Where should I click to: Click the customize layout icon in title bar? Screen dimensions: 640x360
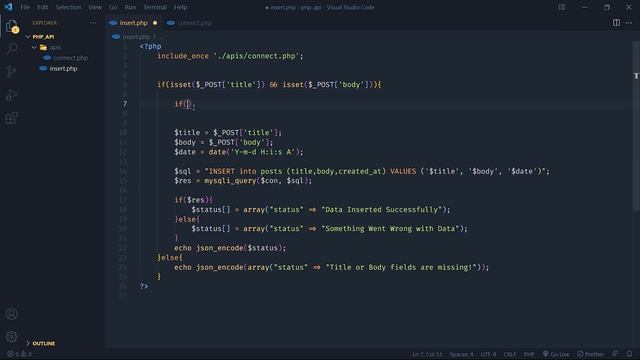(562, 7)
